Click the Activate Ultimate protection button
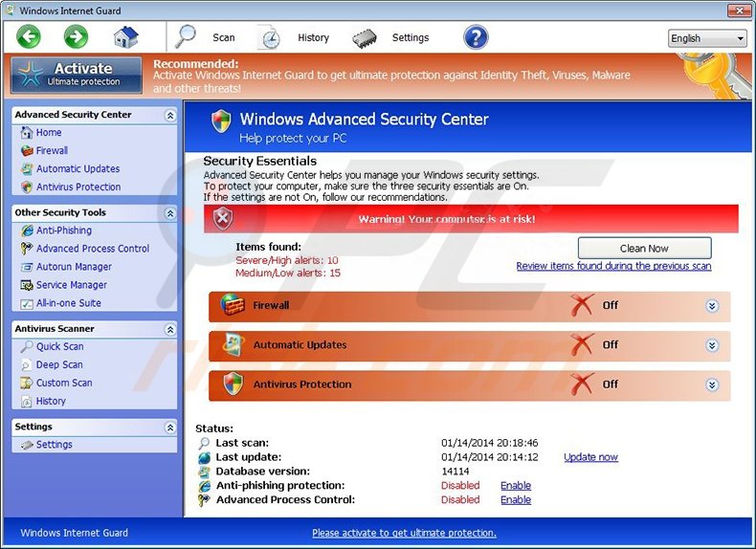This screenshot has height=549, width=756. coord(77,75)
